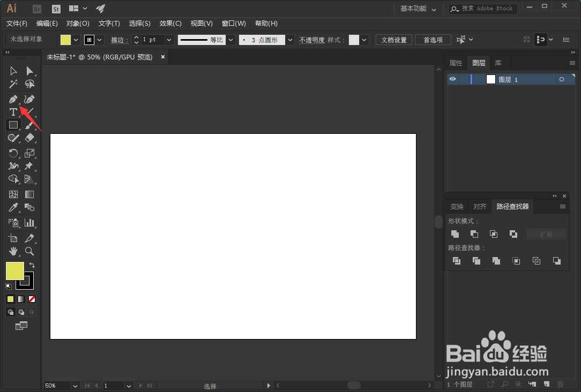The image size is (581, 392).
Task: Select the Shaper tool
Action: [x=13, y=138]
